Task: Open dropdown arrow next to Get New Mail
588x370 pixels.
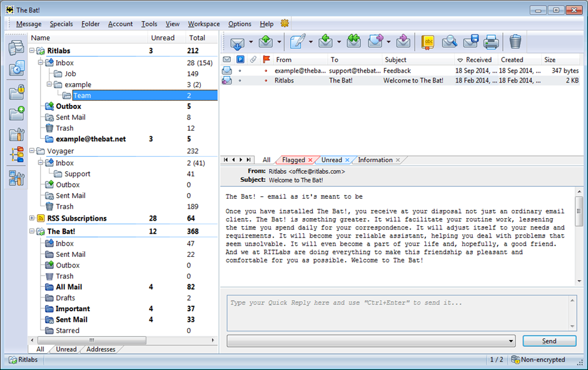Action: pos(251,42)
